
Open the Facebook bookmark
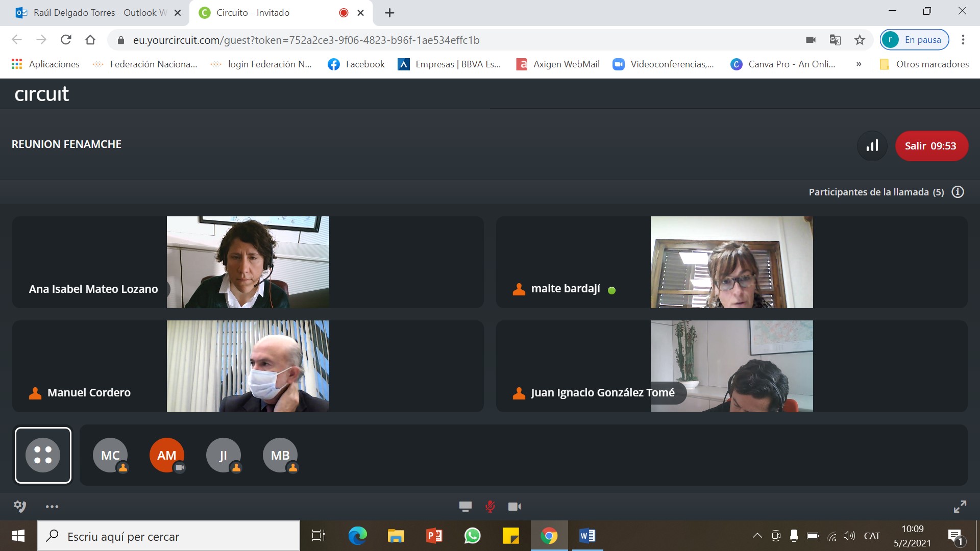point(356,64)
